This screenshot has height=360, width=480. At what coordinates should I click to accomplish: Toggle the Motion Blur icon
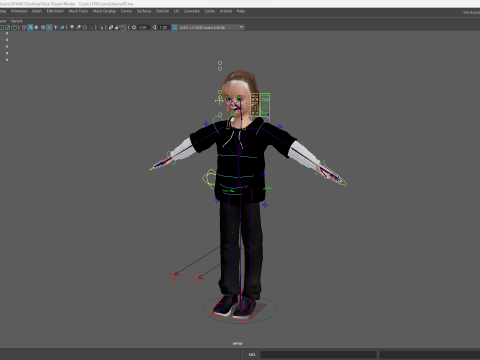(78, 27)
